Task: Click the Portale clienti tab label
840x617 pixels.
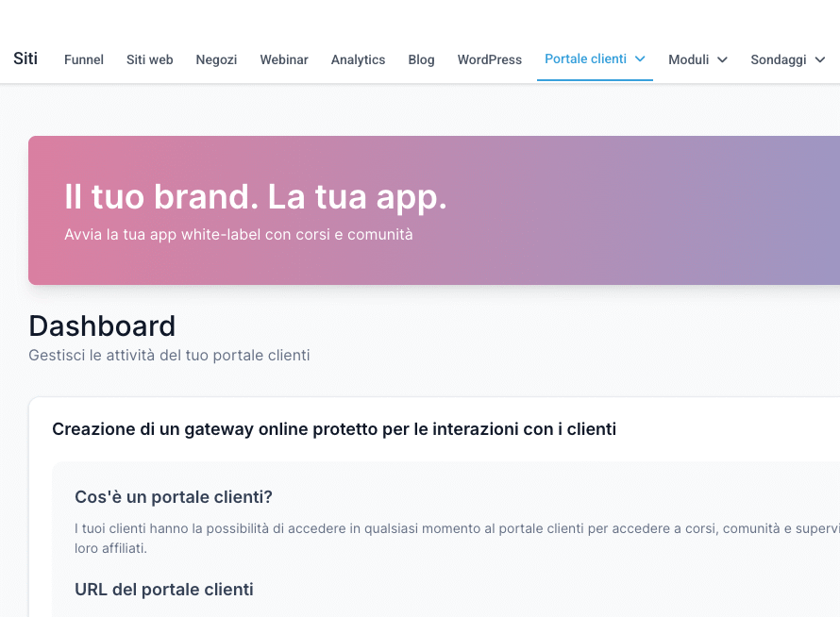Action: point(585,58)
